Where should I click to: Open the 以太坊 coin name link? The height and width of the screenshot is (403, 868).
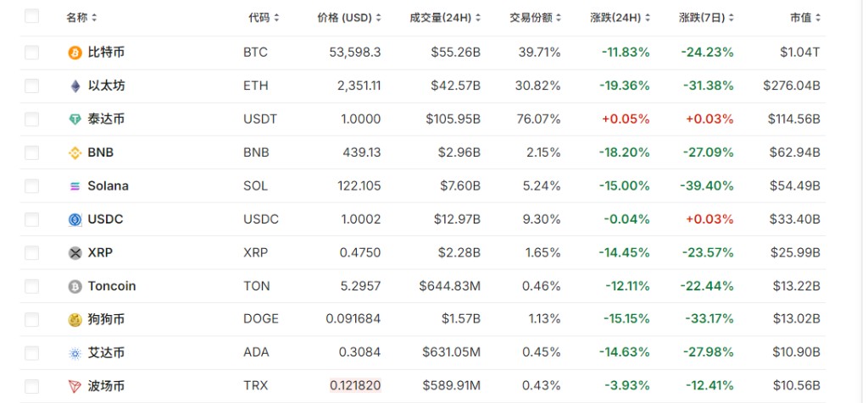pos(106,86)
